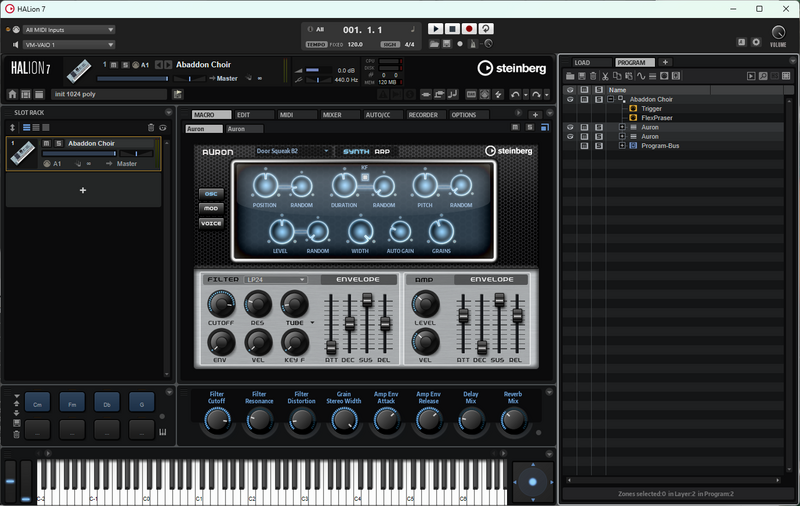Viewport: 800px width, 506px height.
Task: Open the undo history dropdown arrow
Action: coord(526,95)
